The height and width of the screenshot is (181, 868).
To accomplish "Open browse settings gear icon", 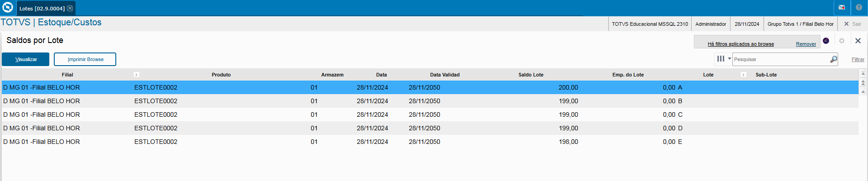I will (x=842, y=41).
